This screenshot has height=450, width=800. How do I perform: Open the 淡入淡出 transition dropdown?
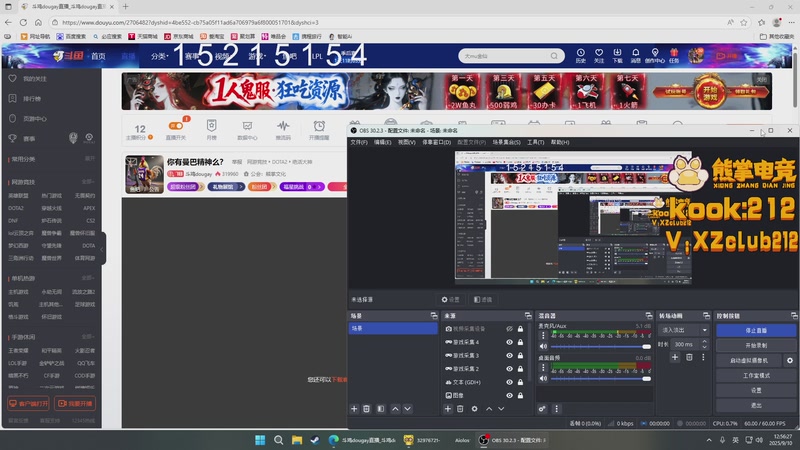(x=684, y=330)
